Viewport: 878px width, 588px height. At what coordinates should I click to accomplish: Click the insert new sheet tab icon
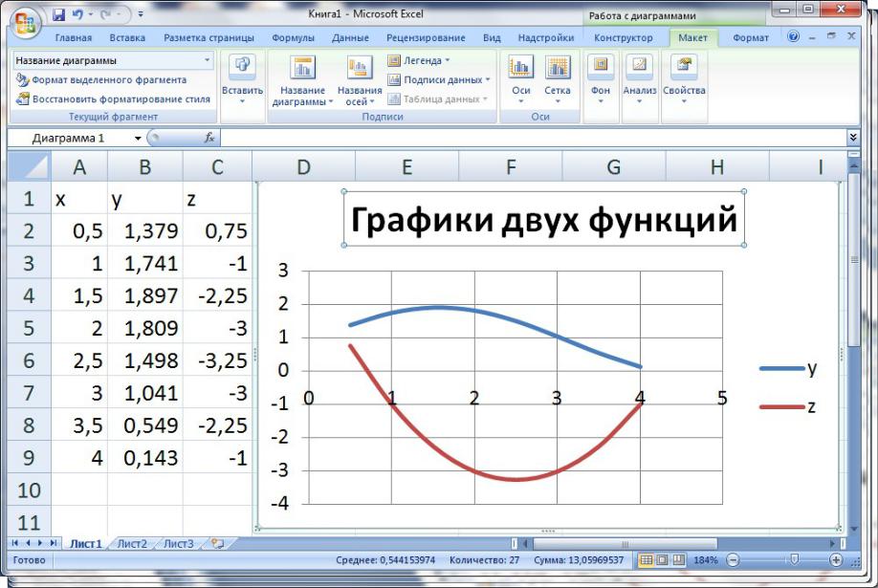pyautogui.click(x=218, y=543)
